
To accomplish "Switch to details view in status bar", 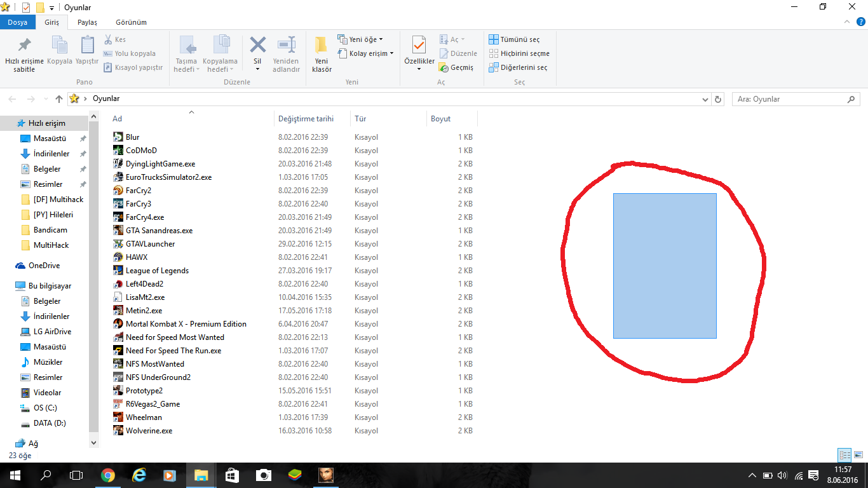I will point(844,455).
